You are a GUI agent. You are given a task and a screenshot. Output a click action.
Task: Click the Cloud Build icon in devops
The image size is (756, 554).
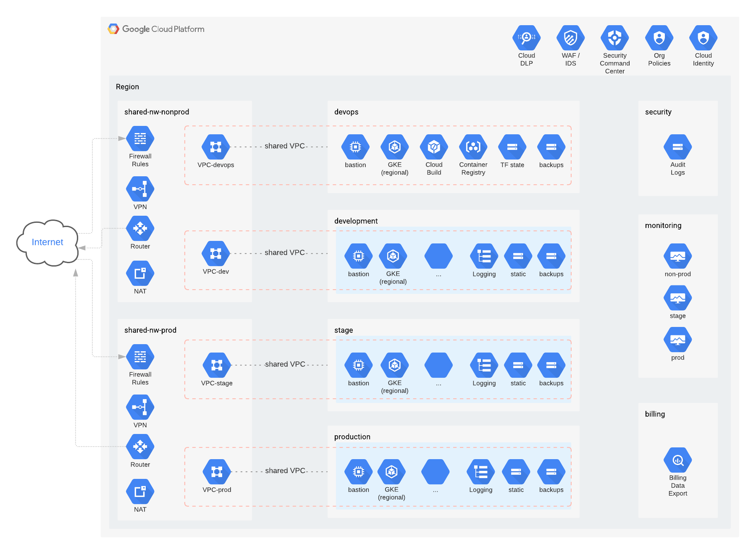coord(434,147)
